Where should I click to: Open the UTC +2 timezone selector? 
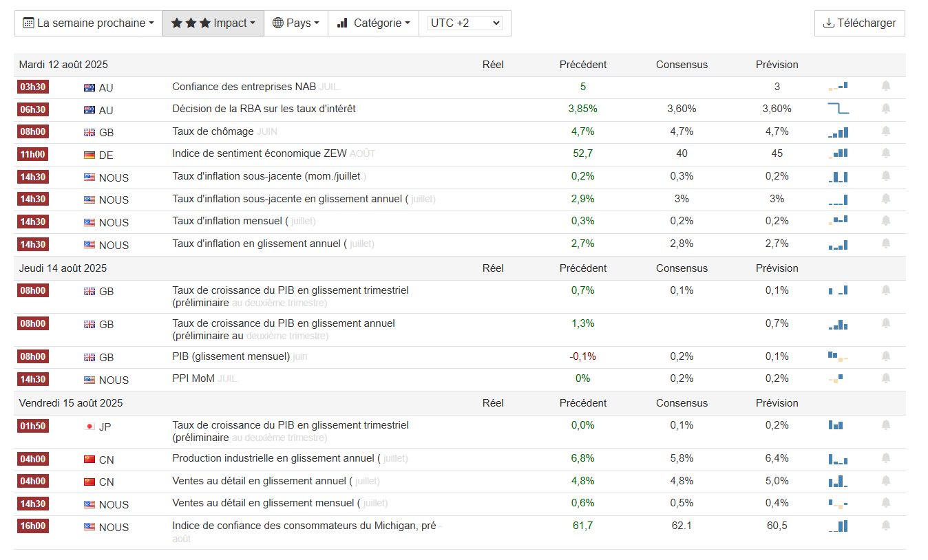(x=465, y=23)
